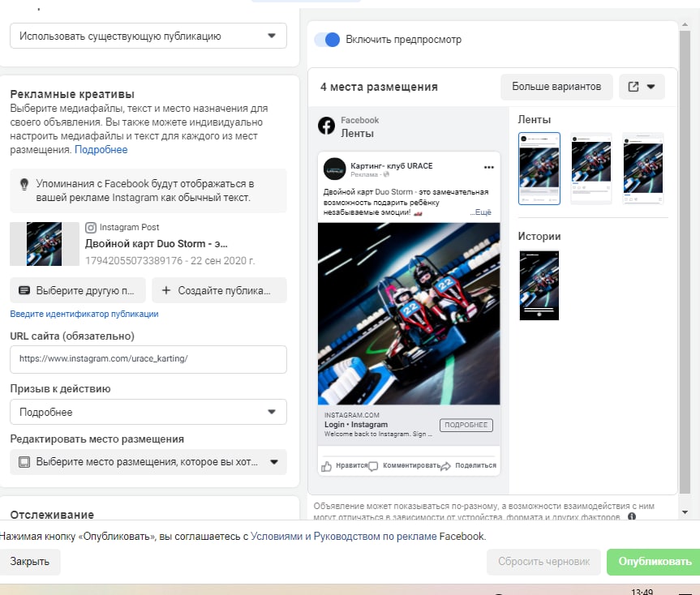Click the Больше вариантов button
700x595 pixels.
pyautogui.click(x=556, y=87)
